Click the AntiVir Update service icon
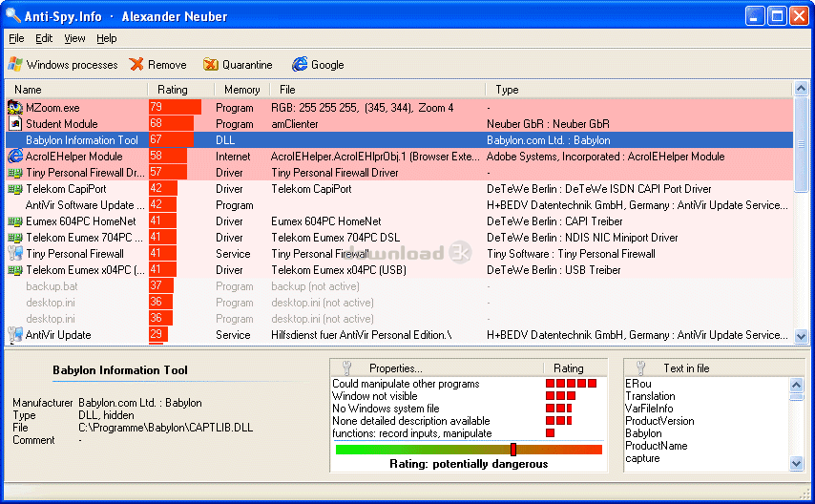 [x=14, y=335]
